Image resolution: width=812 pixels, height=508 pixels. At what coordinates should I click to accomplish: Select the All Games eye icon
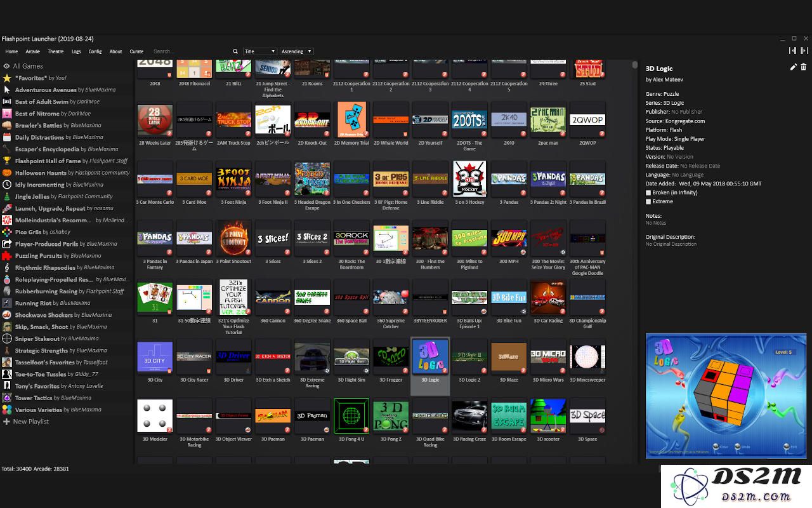pyautogui.click(x=6, y=66)
